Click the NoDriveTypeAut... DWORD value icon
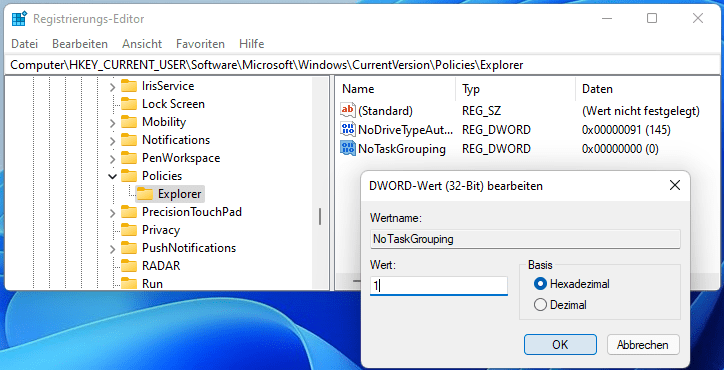This screenshot has width=724, height=370. pyautogui.click(x=348, y=130)
